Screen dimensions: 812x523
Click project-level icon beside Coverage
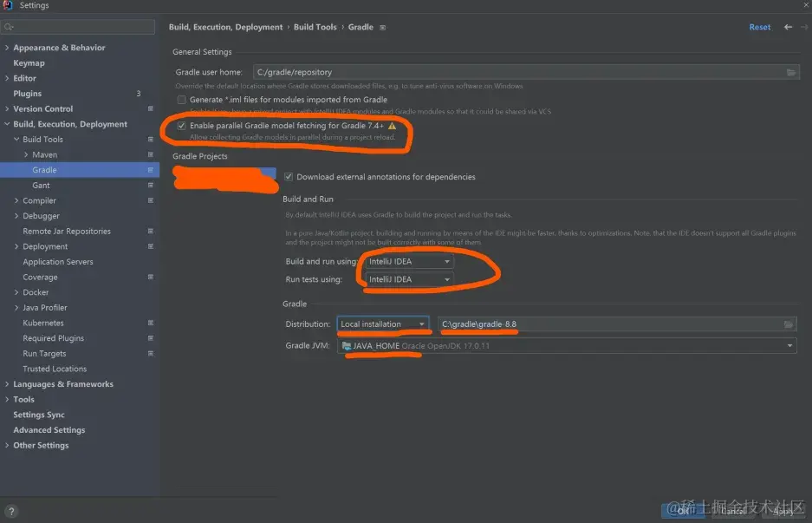click(x=150, y=277)
